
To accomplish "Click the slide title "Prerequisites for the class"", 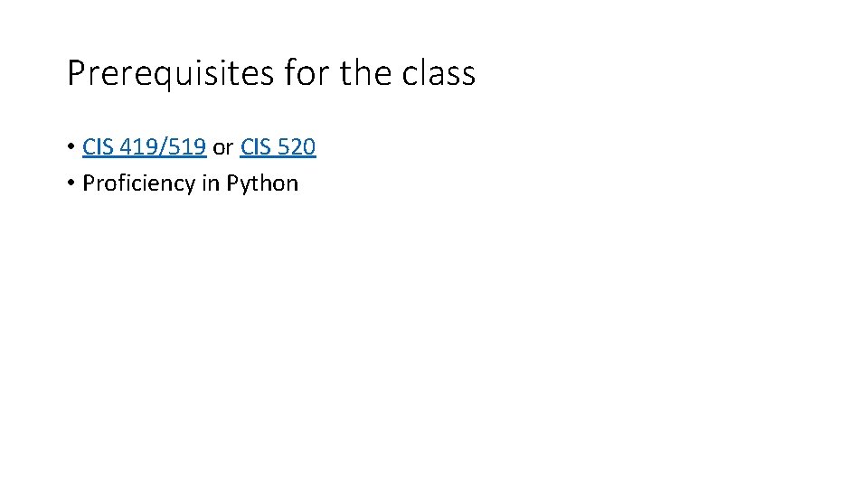I will tap(270, 73).
